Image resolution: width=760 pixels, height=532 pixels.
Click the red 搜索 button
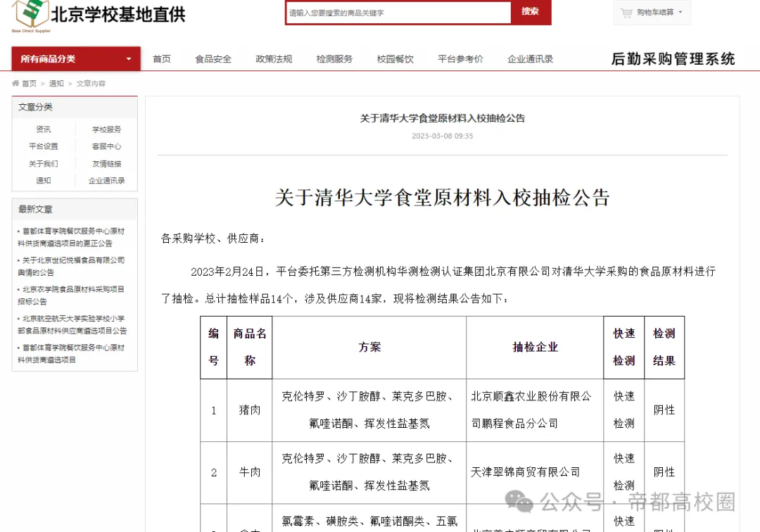pos(531,12)
